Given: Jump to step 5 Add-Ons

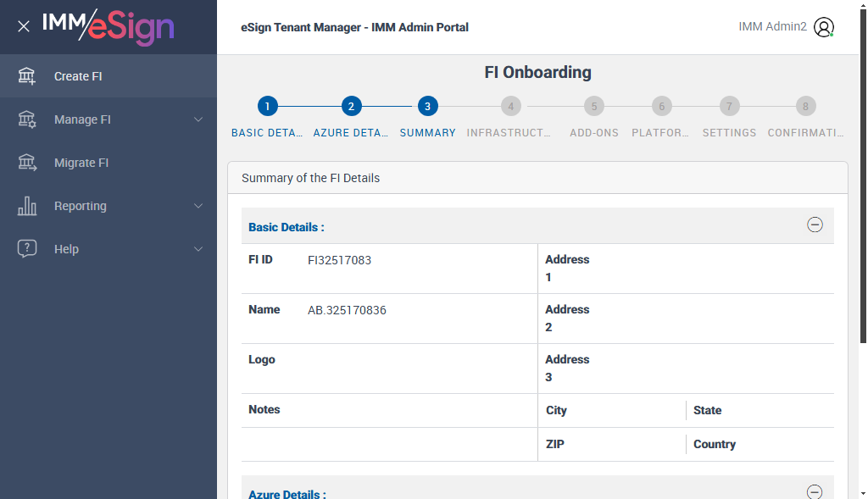Looking at the screenshot, I should click(594, 107).
